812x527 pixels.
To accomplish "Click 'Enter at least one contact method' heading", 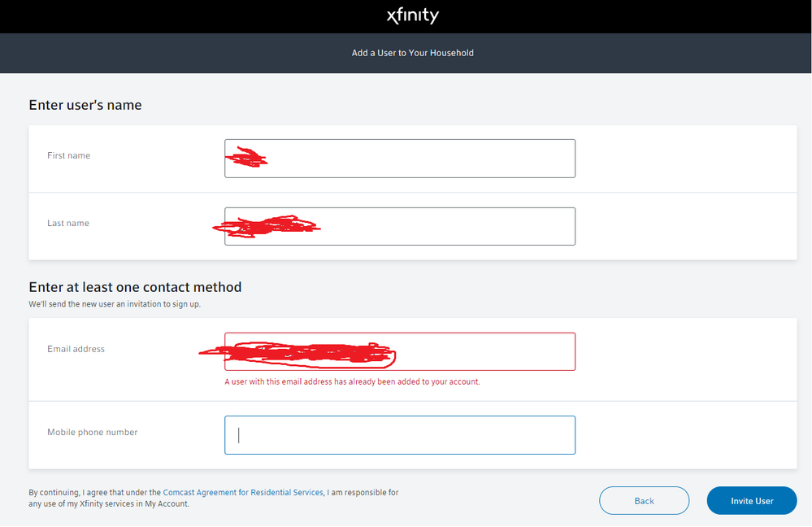I will (x=135, y=287).
